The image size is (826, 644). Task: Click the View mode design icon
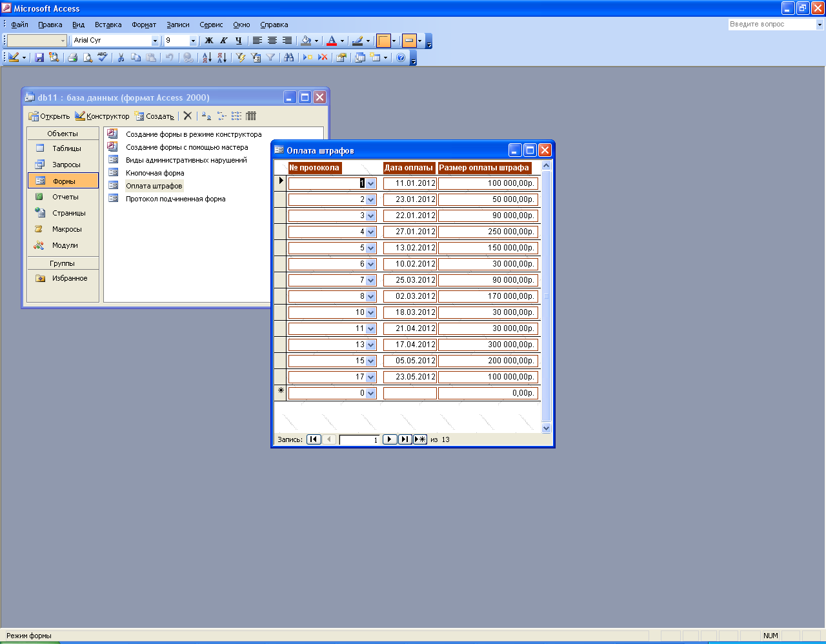click(14, 57)
